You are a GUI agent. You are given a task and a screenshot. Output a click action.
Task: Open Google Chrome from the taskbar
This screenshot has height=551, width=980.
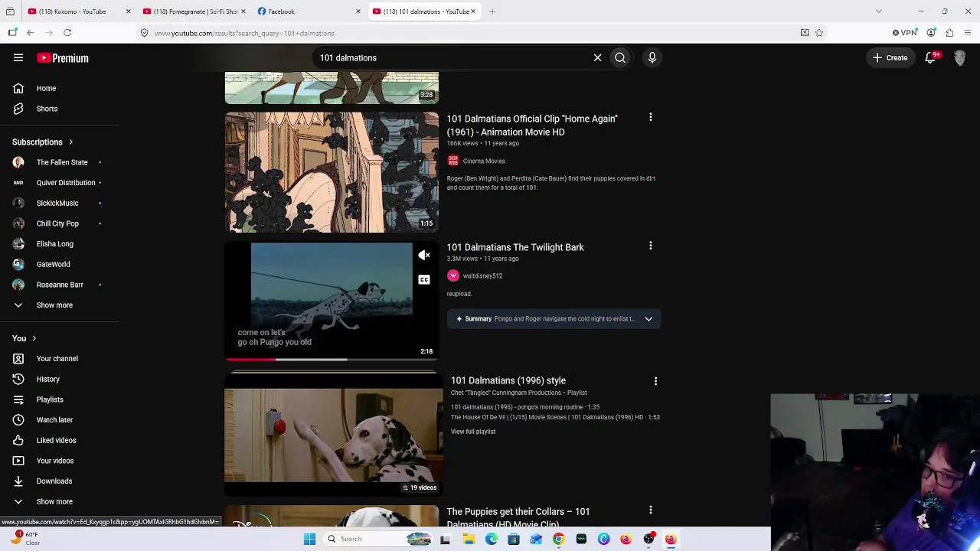(558, 540)
